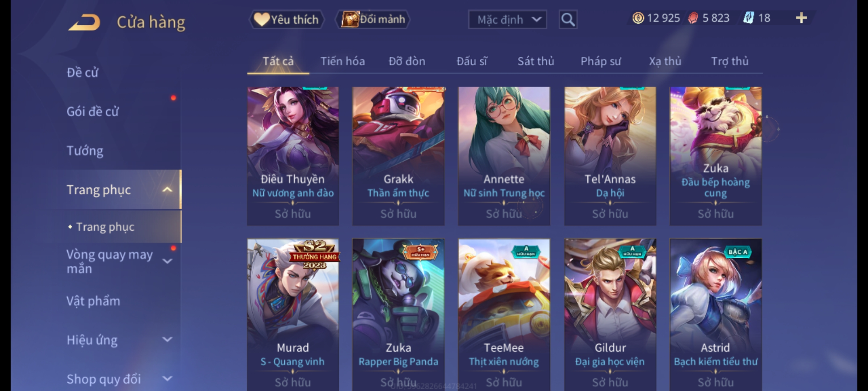The width and height of the screenshot is (868, 391).
Task: Tap the back arrow next to Cửa hàng
Action: point(84,22)
